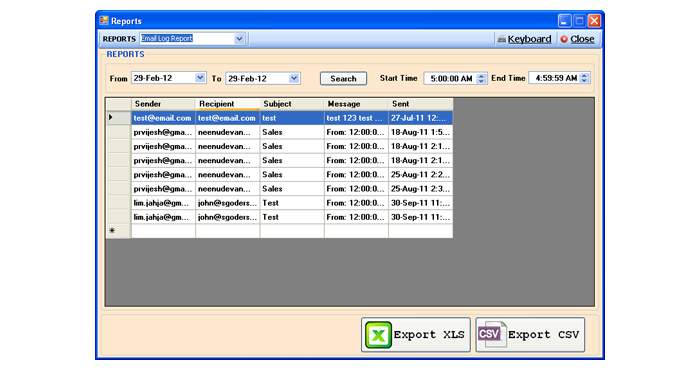Image resolution: width=700 pixels, height=371 pixels.
Task: Select the test@email.com recipient cell
Action: pyautogui.click(x=227, y=118)
